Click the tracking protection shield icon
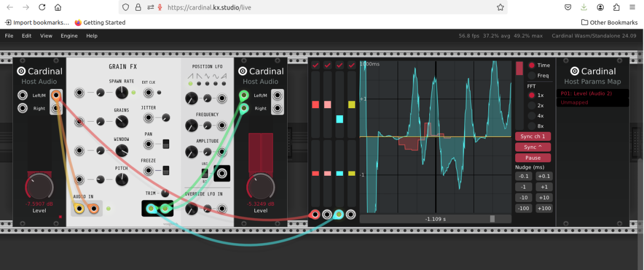Image resolution: width=644 pixels, height=270 pixels. [126, 7]
